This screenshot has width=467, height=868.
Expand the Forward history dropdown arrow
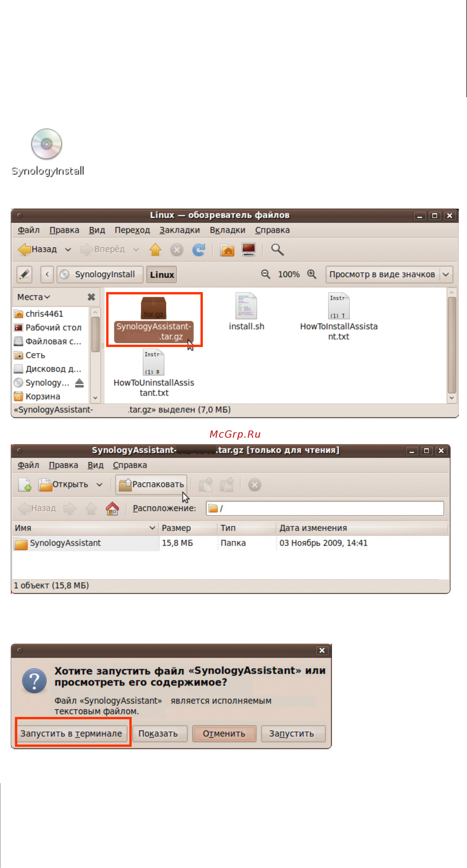click(x=136, y=250)
